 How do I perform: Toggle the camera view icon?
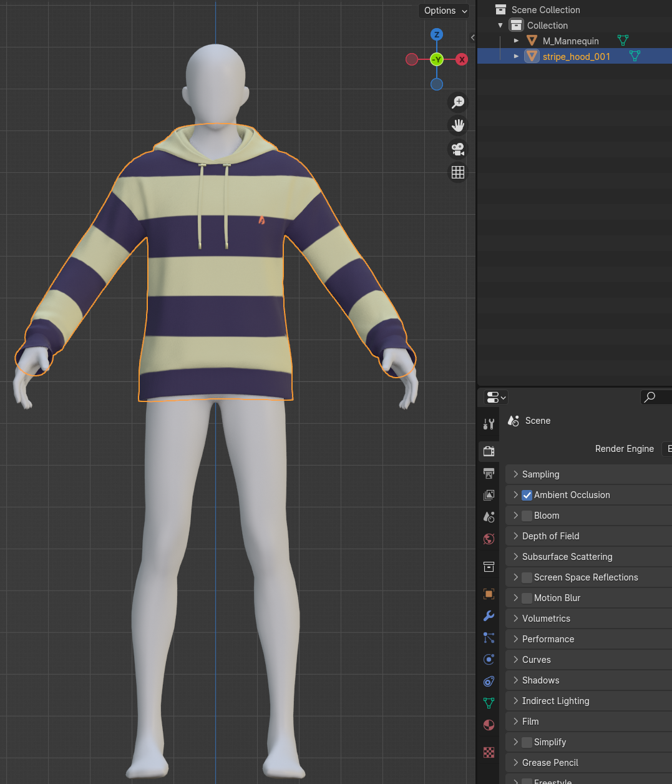(x=458, y=149)
